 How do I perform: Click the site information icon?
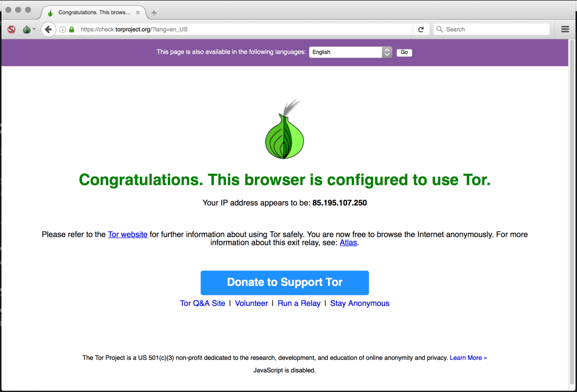pos(63,29)
